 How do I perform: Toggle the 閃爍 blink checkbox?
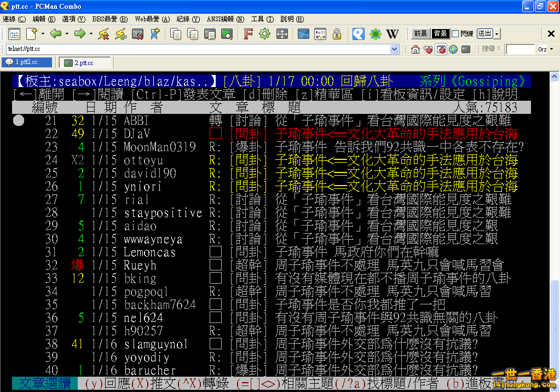tap(455, 34)
